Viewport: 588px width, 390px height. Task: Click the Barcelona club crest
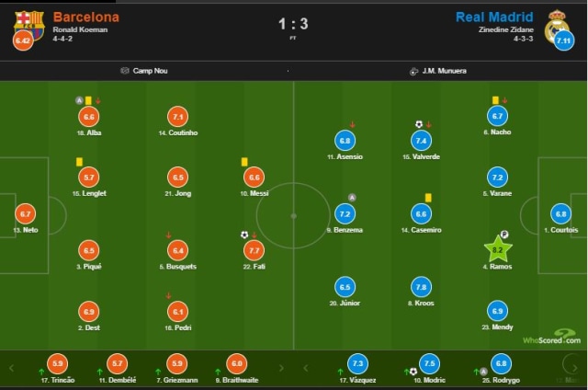[29, 25]
